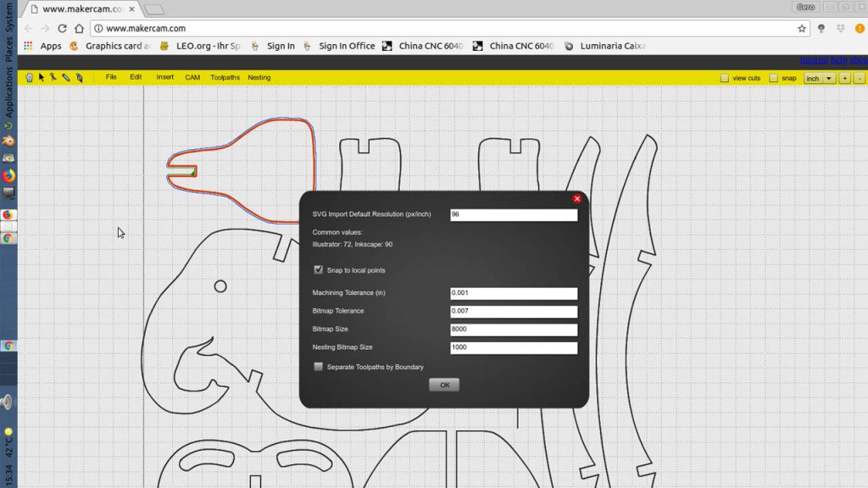The width and height of the screenshot is (868, 488).
Task: Go forward in browser history
Action: [46, 28]
